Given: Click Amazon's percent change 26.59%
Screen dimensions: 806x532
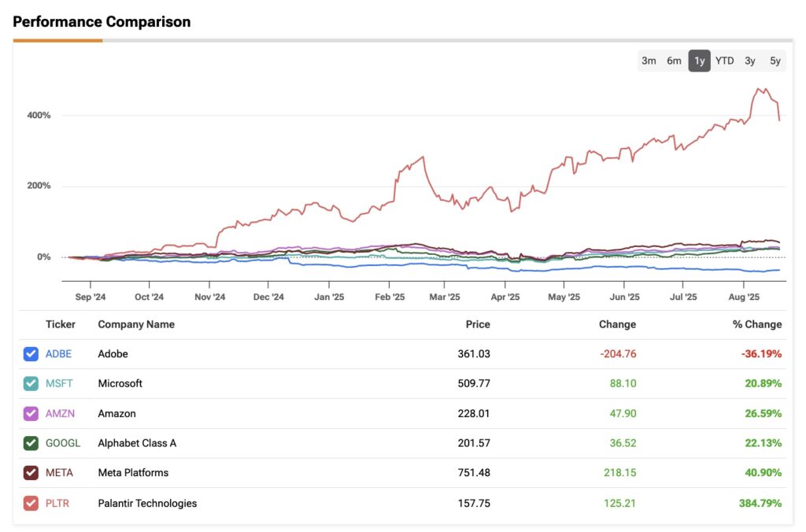Looking at the screenshot, I should pos(763,413).
